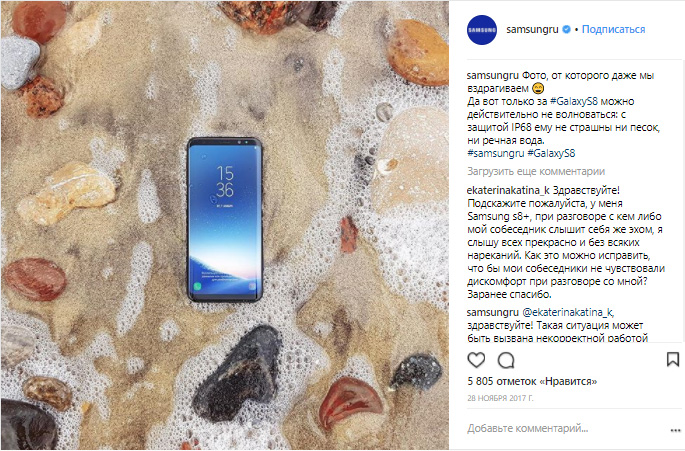This screenshot has width=685, height=451.
Task: Open ekaterinakatina_k commenter profile
Action: point(508,191)
